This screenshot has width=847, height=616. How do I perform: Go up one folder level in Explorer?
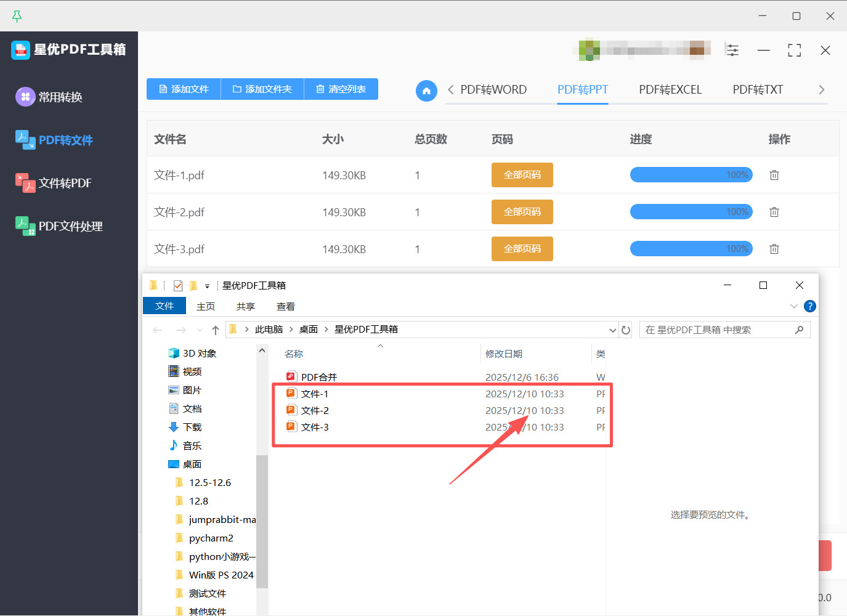click(216, 330)
